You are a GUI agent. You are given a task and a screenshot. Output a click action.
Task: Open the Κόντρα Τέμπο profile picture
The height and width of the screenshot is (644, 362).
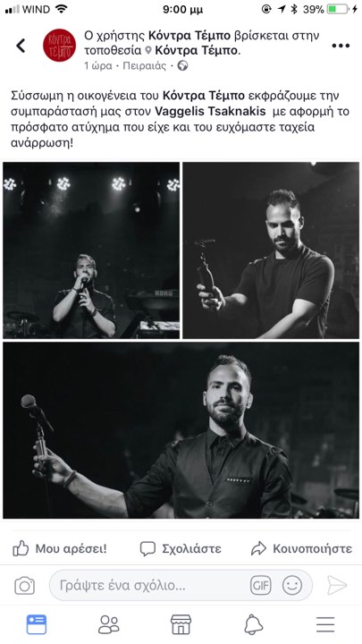60,46
